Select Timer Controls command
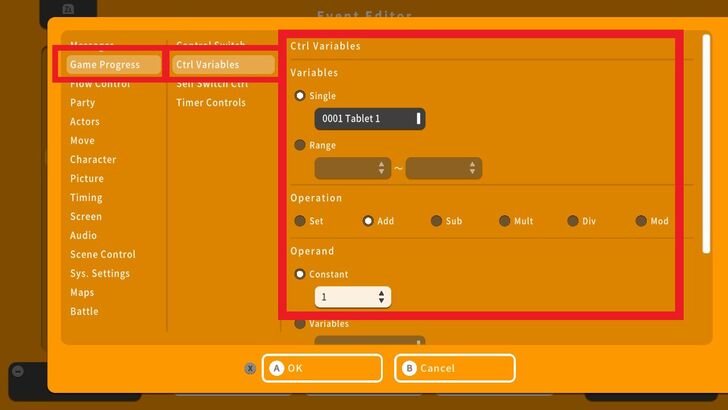This screenshot has height=410, width=728. click(211, 103)
